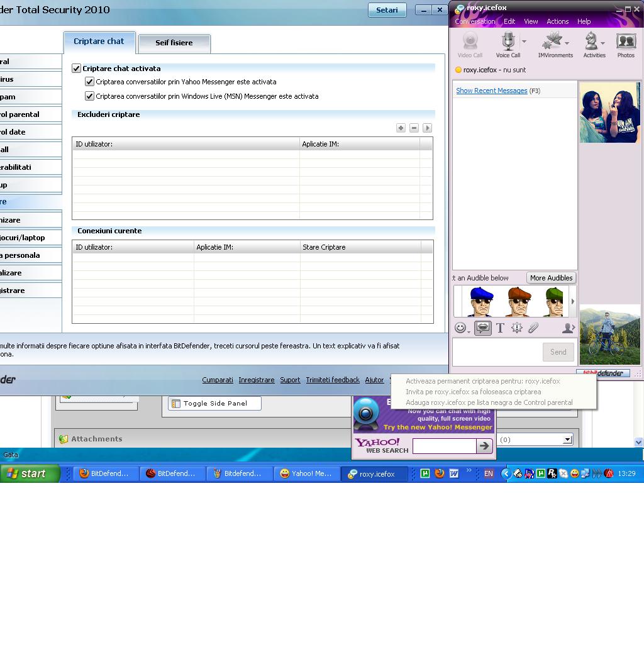The width and height of the screenshot is (644, 669).
Task: Toggle the Audibles speech-bubble button
Action: [x=482, y=328]
